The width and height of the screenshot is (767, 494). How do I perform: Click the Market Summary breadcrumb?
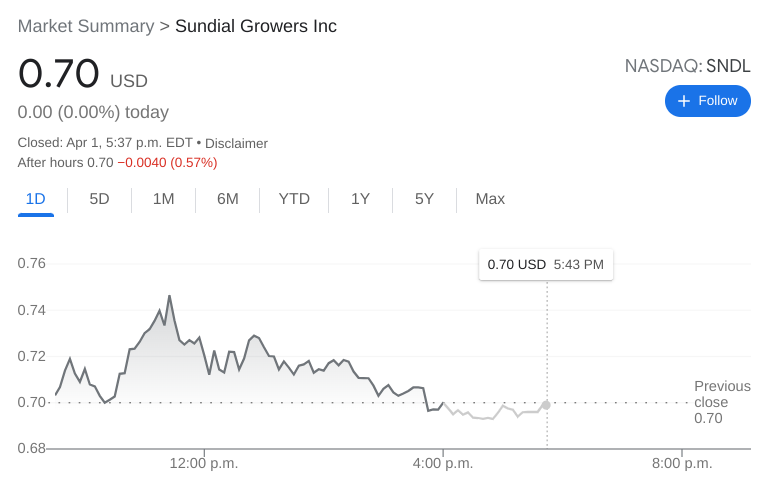(86, 26)
